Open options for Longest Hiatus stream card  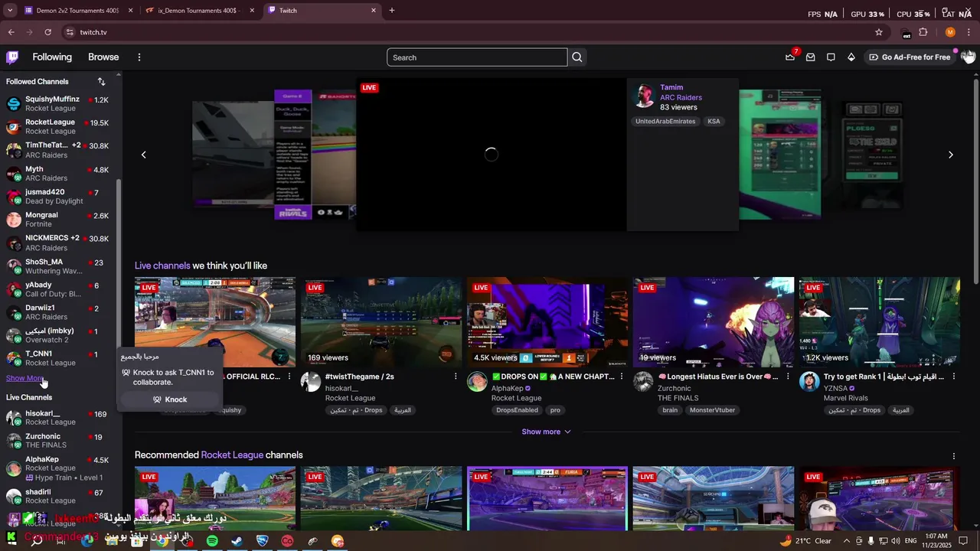tap(787, 377)
